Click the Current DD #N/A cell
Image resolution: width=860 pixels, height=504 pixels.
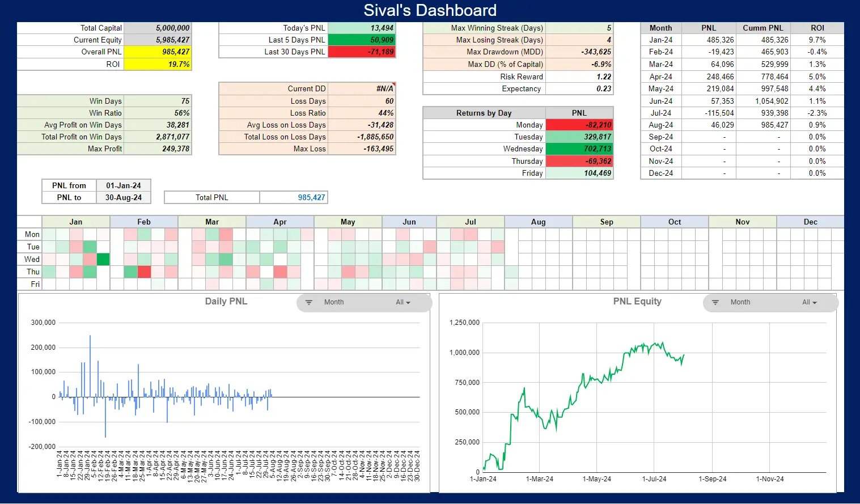tap(362, 88)
